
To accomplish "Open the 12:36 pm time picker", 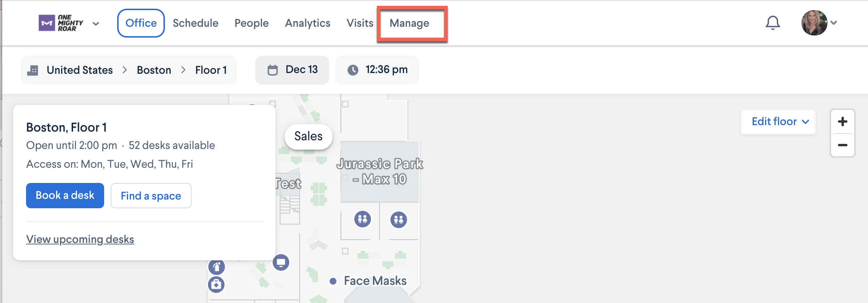I will point(377,70).
